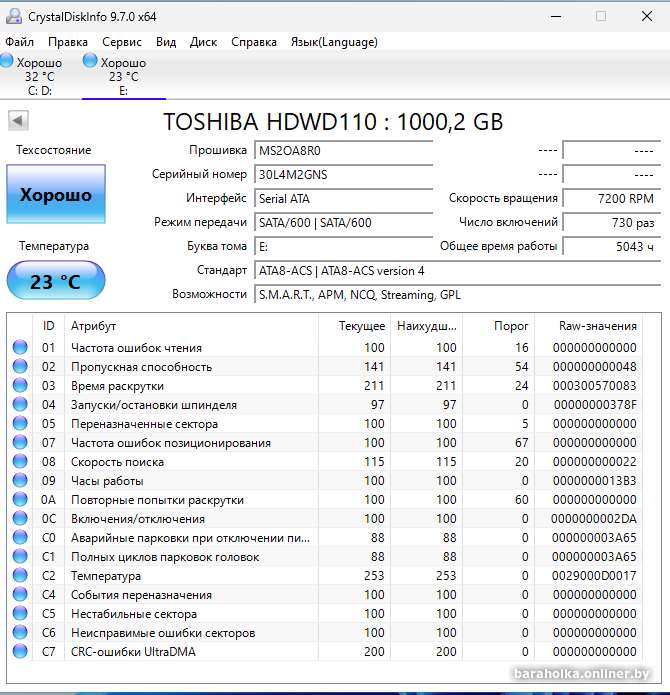
Task: Click raw value 0029000D0017
Action: coord(594,576)
